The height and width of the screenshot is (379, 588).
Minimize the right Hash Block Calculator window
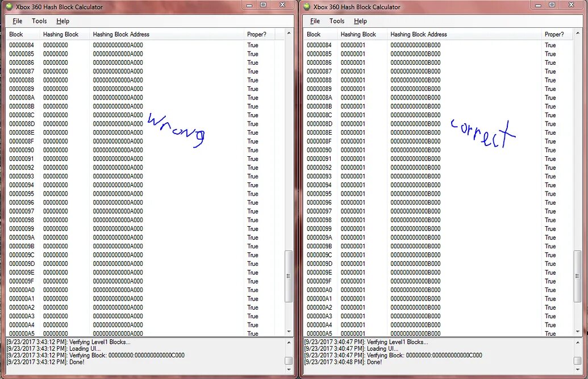pyautogui.click(x=538, y=5)
